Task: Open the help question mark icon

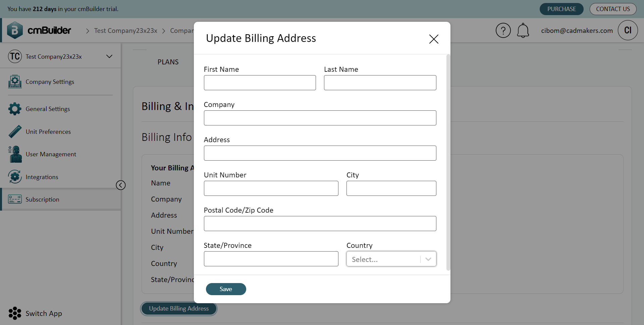Action: tap(503, 31)
